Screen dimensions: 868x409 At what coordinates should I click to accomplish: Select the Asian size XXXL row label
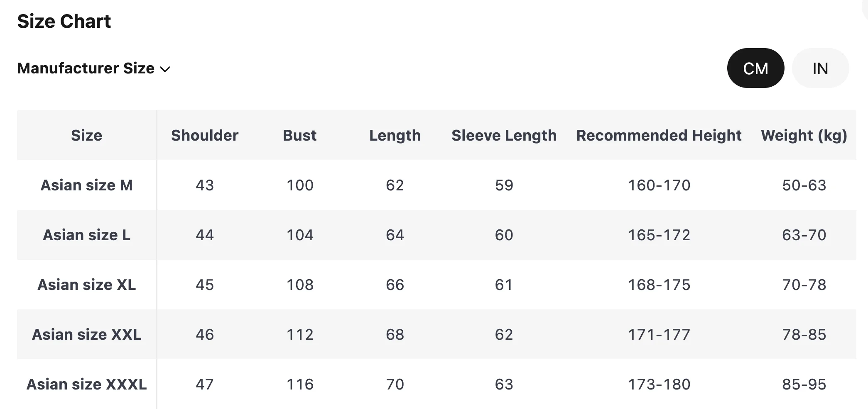[x=86, y=385]
